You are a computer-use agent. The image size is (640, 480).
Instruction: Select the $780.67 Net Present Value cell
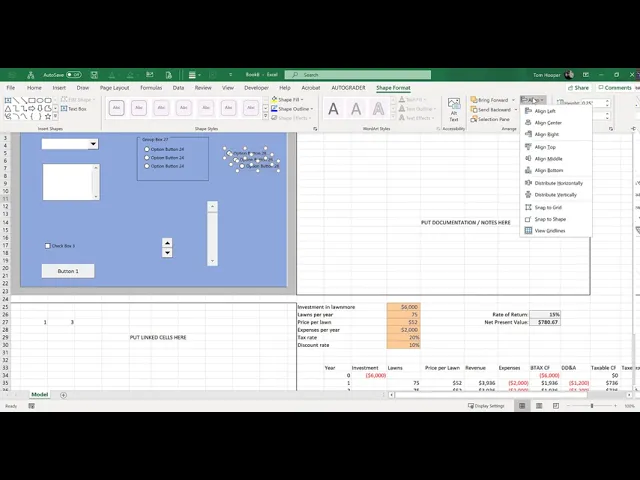click(545, 322)
